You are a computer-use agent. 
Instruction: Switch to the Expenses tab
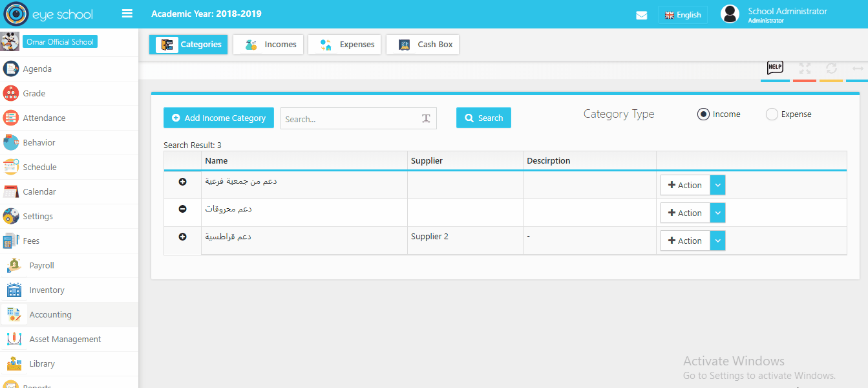(x=344, y=45)
